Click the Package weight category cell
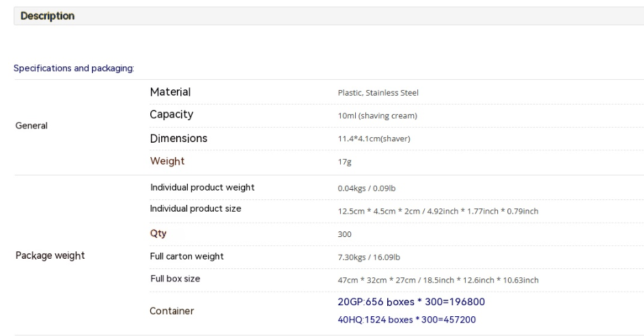This screenshot has height=336, width=644. point(49,256)
